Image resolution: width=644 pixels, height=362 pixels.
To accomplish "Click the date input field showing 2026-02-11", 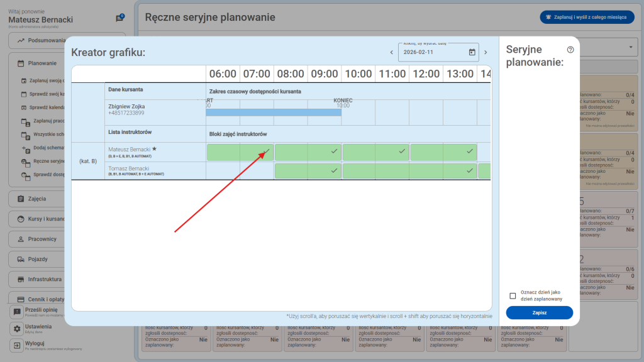I will 433,52.
